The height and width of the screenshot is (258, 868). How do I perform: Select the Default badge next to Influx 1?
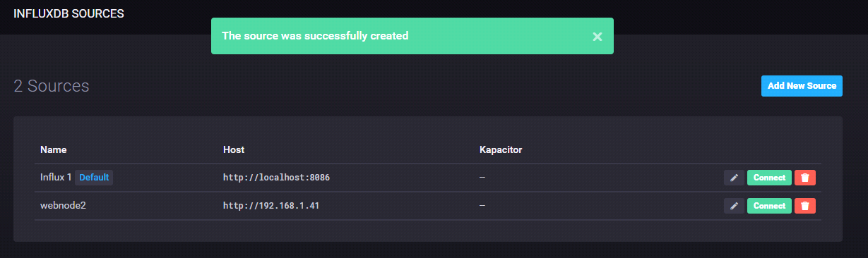[x=94, y=178]
